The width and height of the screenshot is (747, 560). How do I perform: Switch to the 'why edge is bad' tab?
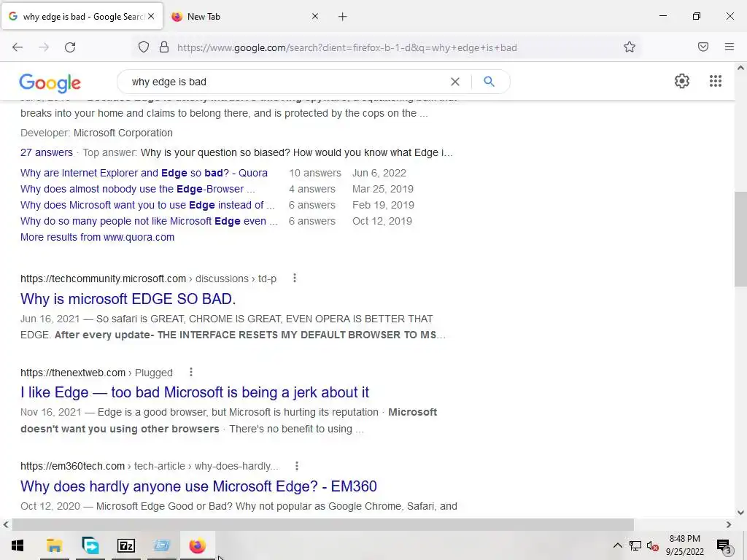point(82,17)
